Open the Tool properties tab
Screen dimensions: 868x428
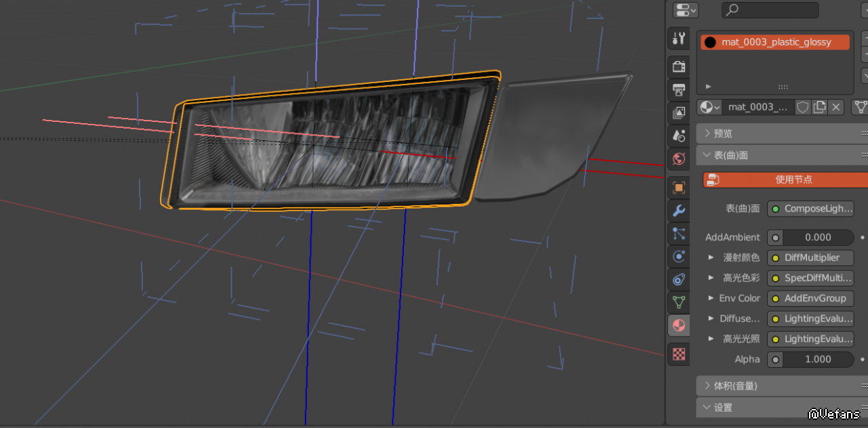[x=678, y=39]
